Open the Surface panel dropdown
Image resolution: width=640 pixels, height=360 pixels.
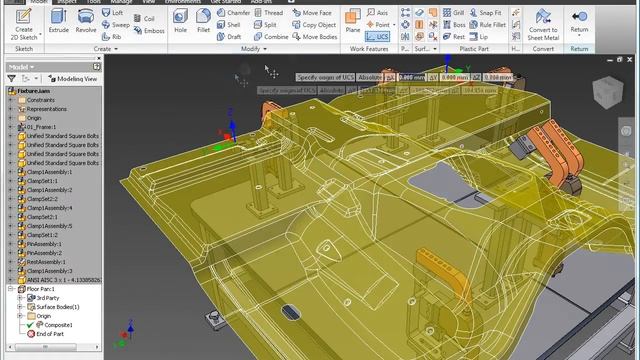[435, 49]
